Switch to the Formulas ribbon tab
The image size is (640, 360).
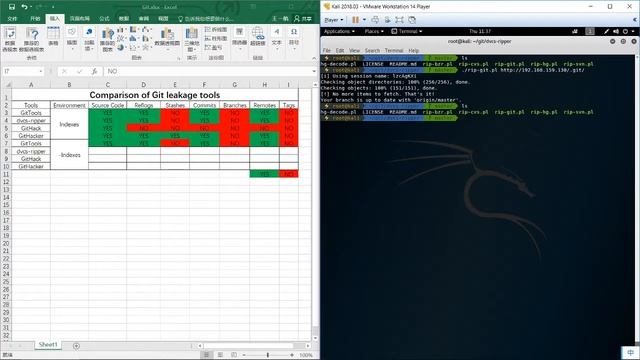(x=104, y=19)
